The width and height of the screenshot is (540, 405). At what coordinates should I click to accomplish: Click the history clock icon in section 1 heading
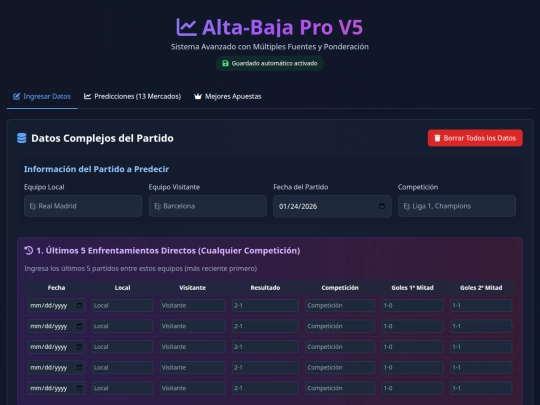tap(29, 250)
